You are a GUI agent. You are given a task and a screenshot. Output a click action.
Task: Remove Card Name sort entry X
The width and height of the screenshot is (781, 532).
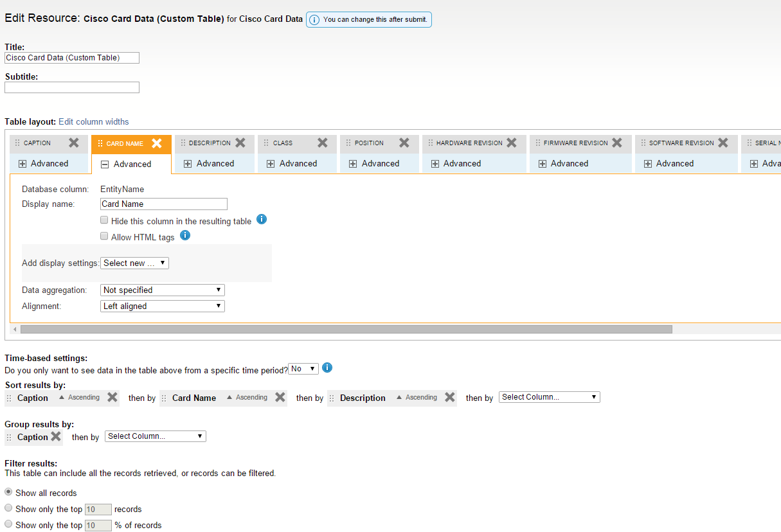pos(280,397)
